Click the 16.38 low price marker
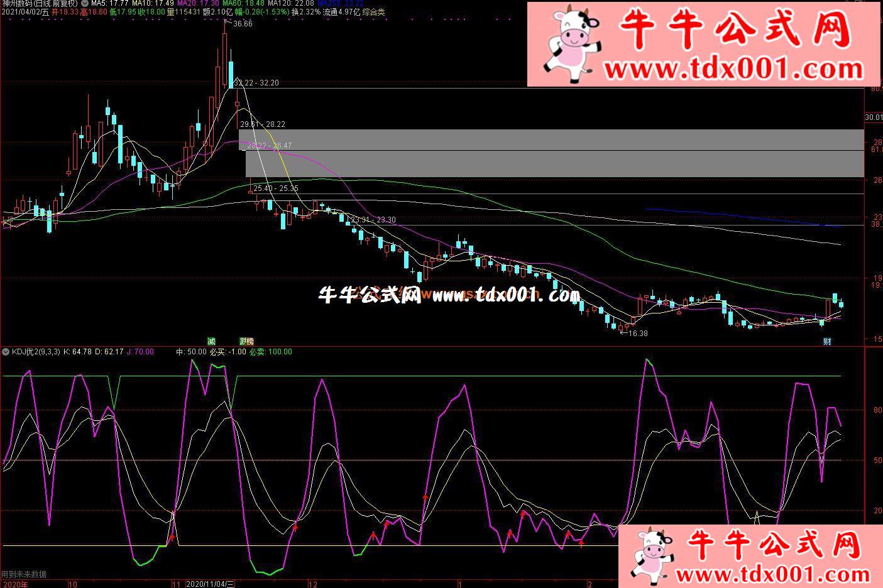The height and width of the screenshot is (588, 883). [x=636, y=333]
